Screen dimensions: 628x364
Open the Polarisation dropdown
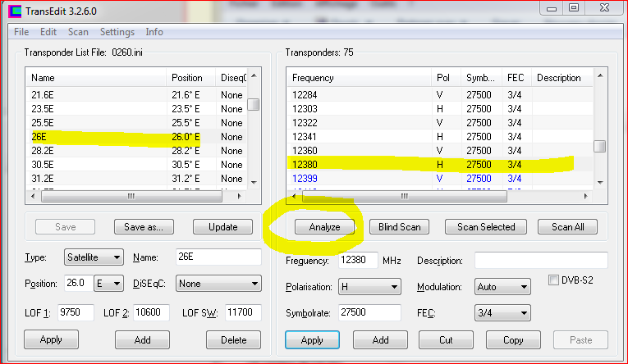tap(369, 287)
